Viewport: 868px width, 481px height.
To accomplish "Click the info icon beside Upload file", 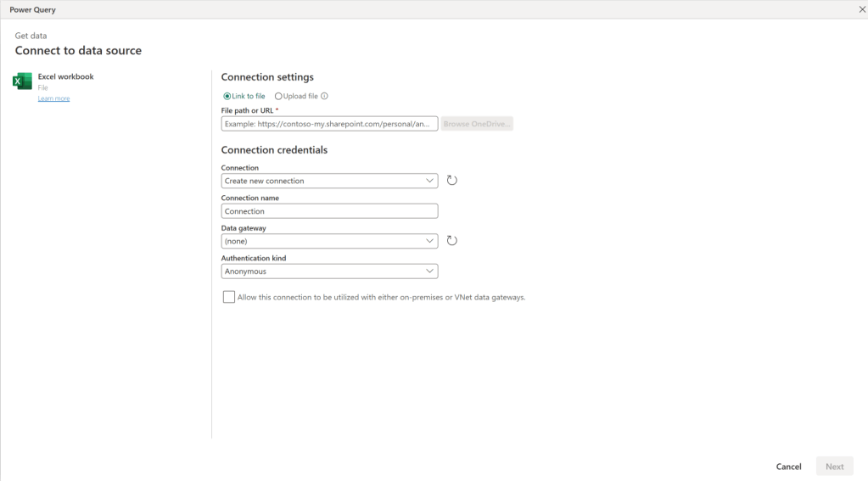I will coord(324,96).
